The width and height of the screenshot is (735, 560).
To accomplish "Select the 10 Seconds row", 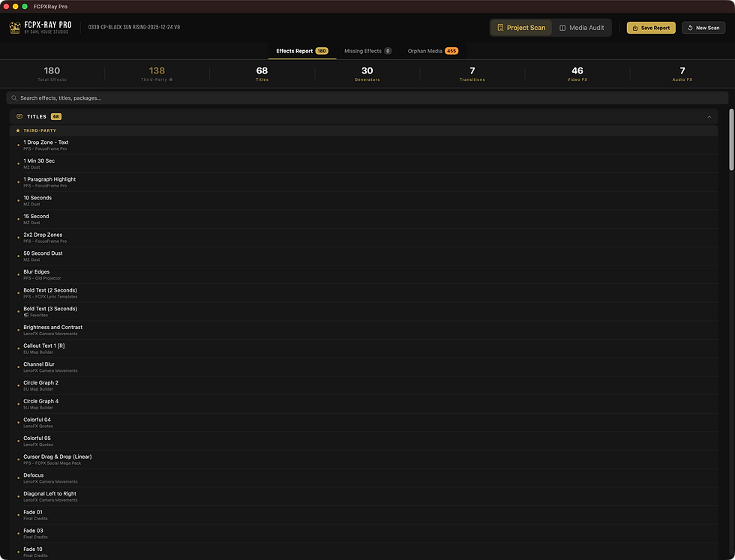I will point(364,201).
